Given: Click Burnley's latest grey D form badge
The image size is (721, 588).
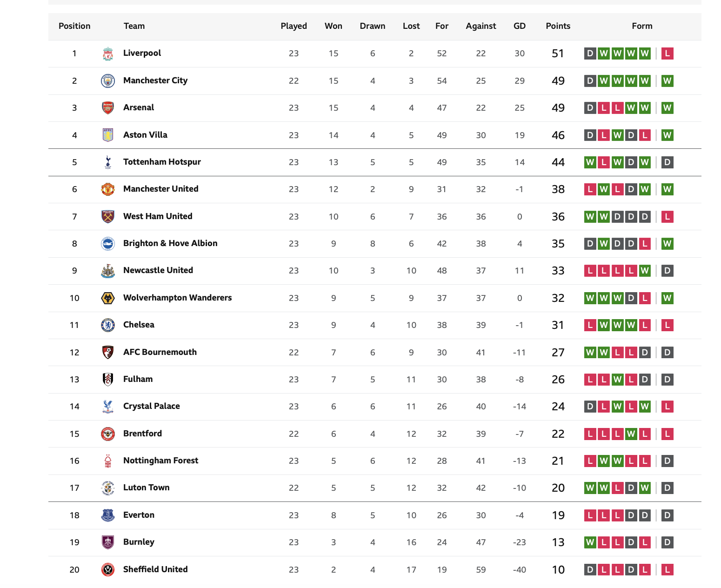Looking at the screenshot, I should coord(667,542).
